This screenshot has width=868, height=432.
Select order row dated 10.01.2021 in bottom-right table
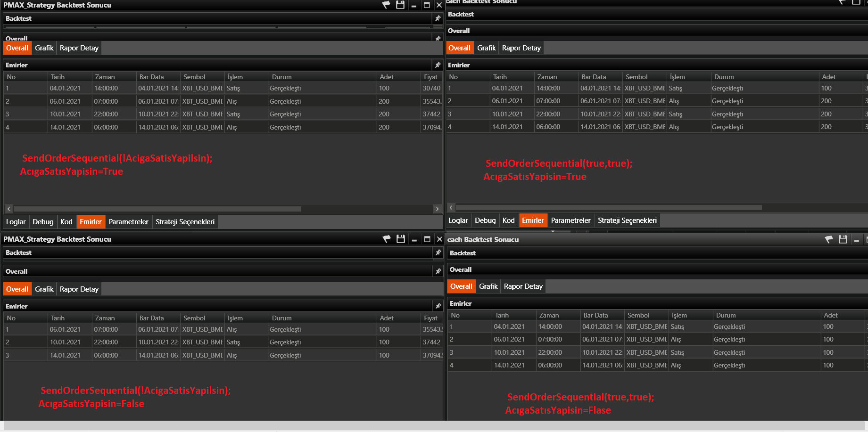(x=509, y=352)
